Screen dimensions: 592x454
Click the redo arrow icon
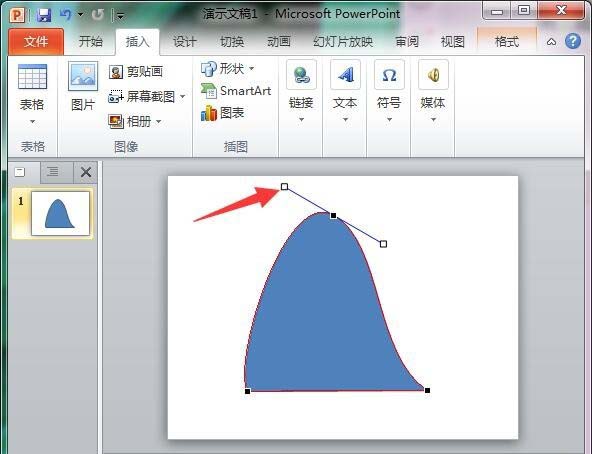click(98, 15)
